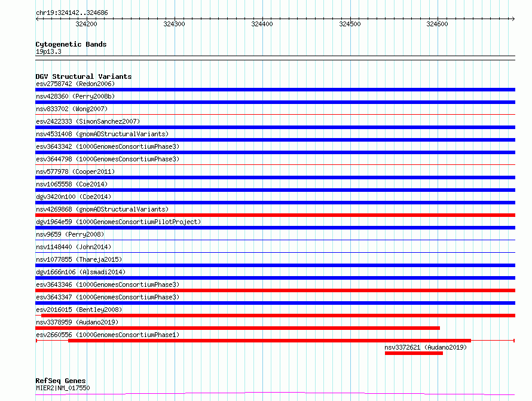532x401 pixels.
Task: Click the blue bar of esv2422333
Action: (x=275, y=127)
